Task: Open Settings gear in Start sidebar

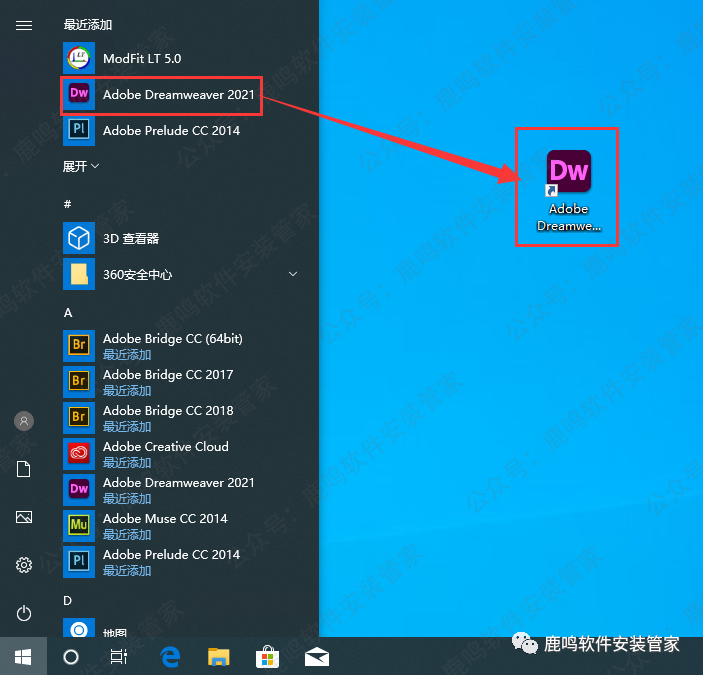Action: click(24, 565)
